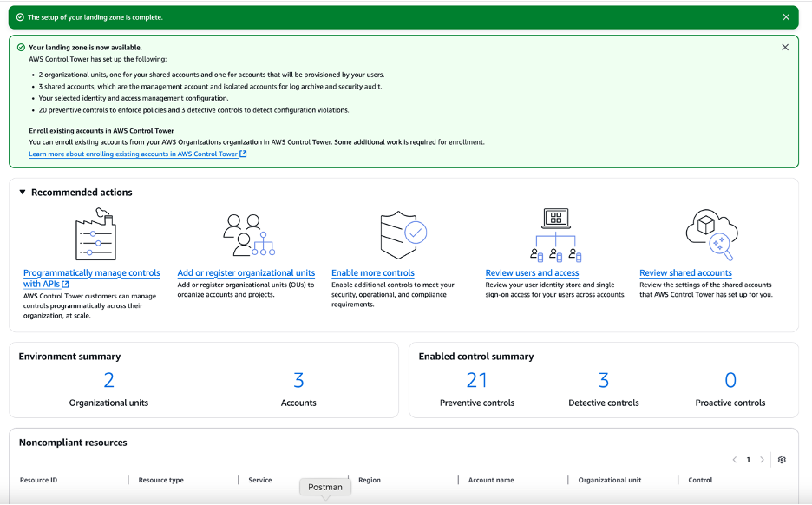This screenshot has width=812, height=505.
Task: Open Programmatically manage controls with APIs link
Action: point(92,279)
